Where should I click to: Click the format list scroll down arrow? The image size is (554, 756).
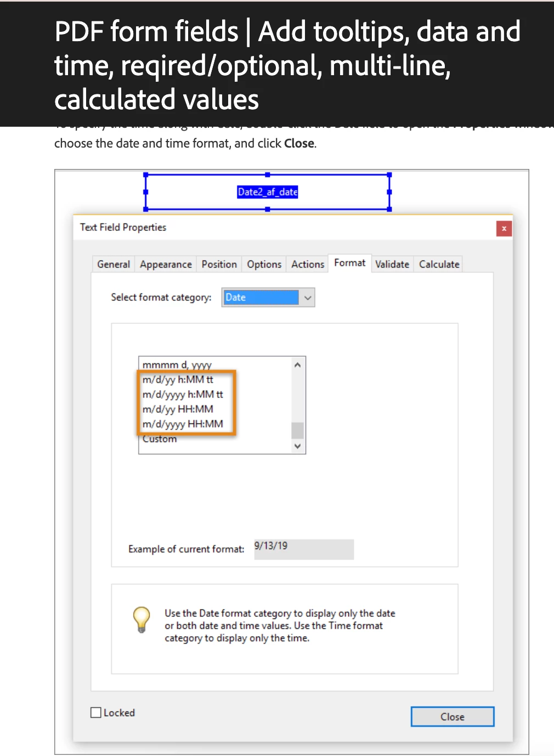pos(297,446)
